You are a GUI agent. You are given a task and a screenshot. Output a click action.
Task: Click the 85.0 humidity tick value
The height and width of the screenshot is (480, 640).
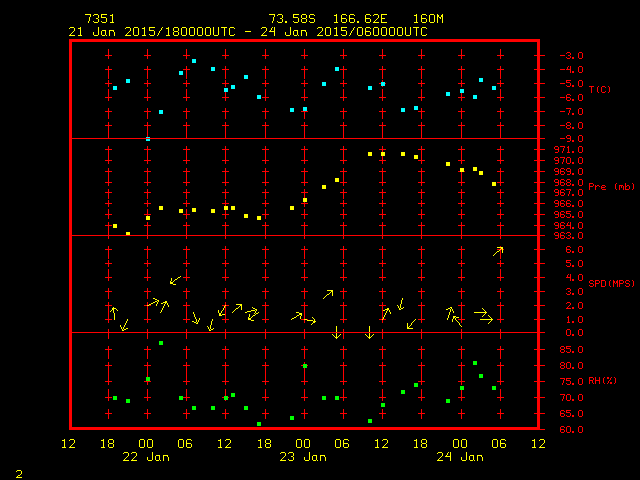click(571, 350)
